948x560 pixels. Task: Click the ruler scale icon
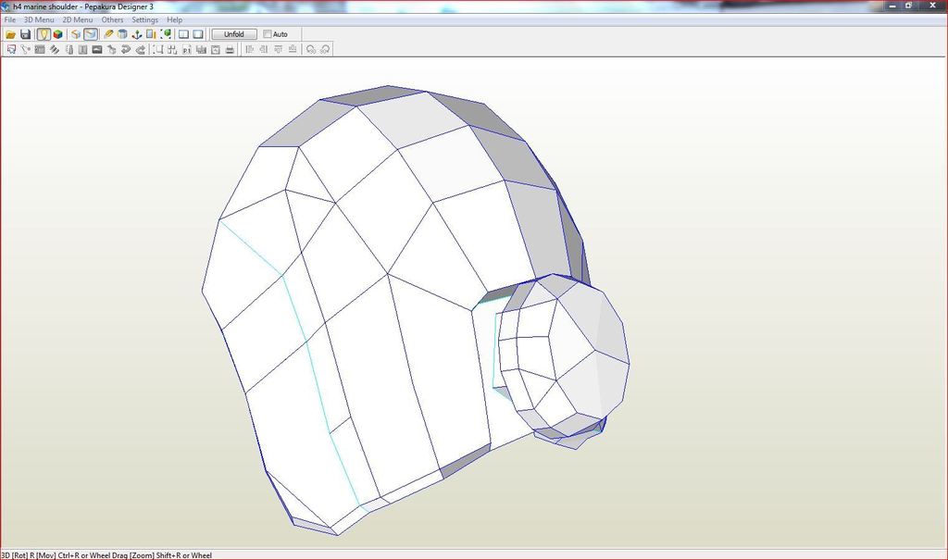point(151,34)
